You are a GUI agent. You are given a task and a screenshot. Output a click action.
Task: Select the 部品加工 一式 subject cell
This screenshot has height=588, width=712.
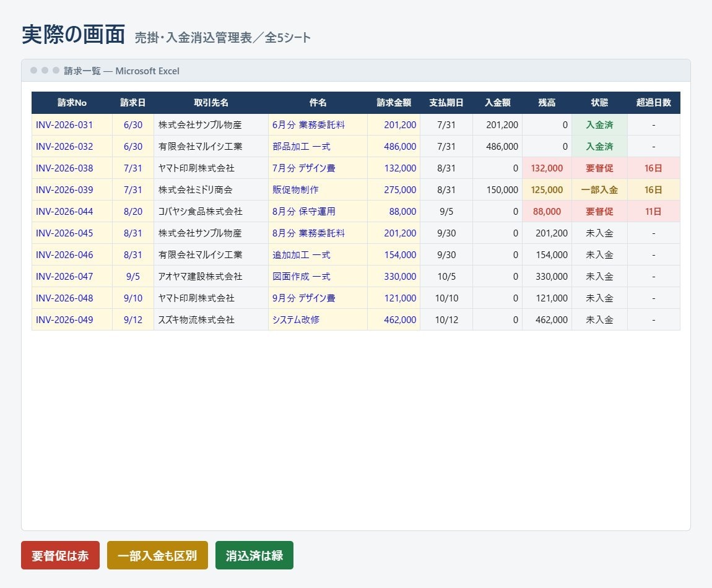pyautogui.click(x=318, y=146)
